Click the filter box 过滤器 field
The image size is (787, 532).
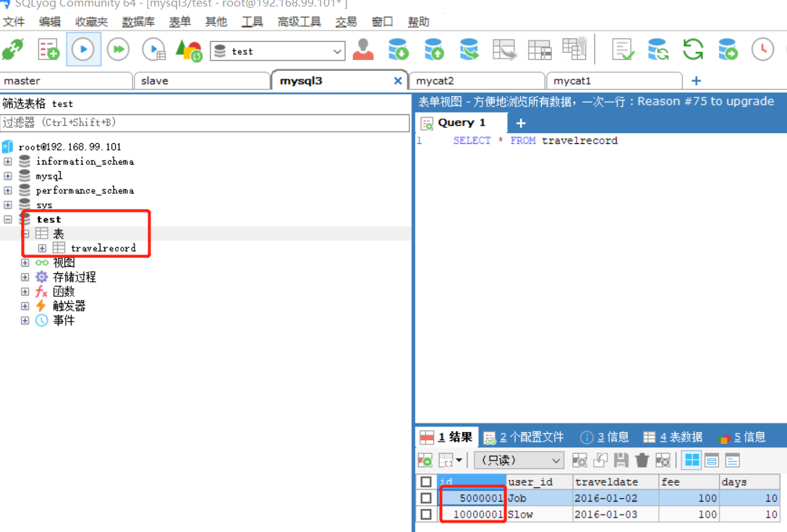(x=205, y=123)
